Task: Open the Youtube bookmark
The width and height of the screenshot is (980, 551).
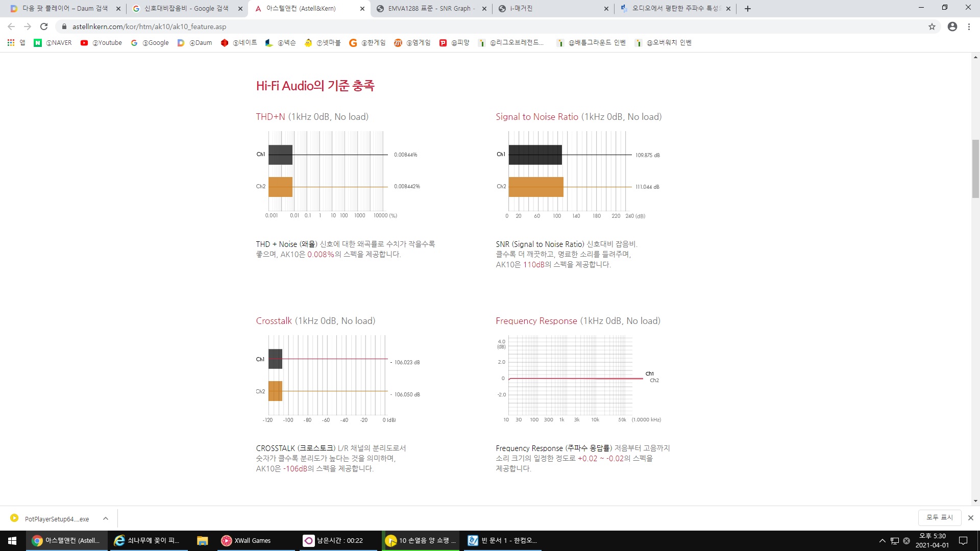Action: click(101, 43)
